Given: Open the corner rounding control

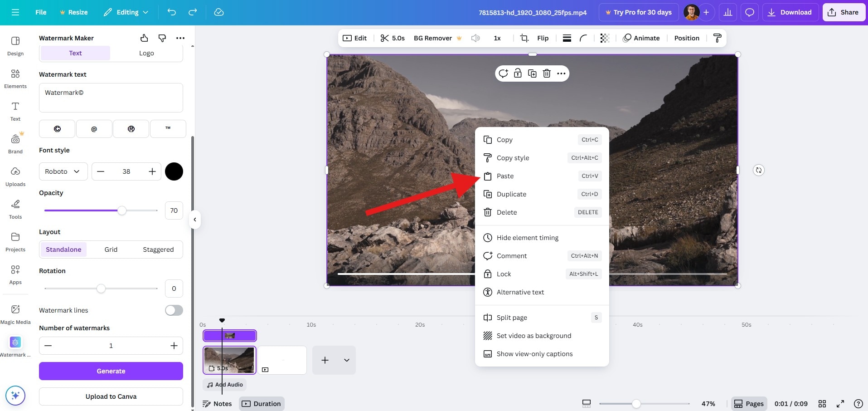Looking at the screenshot, I should click(583, 38).
